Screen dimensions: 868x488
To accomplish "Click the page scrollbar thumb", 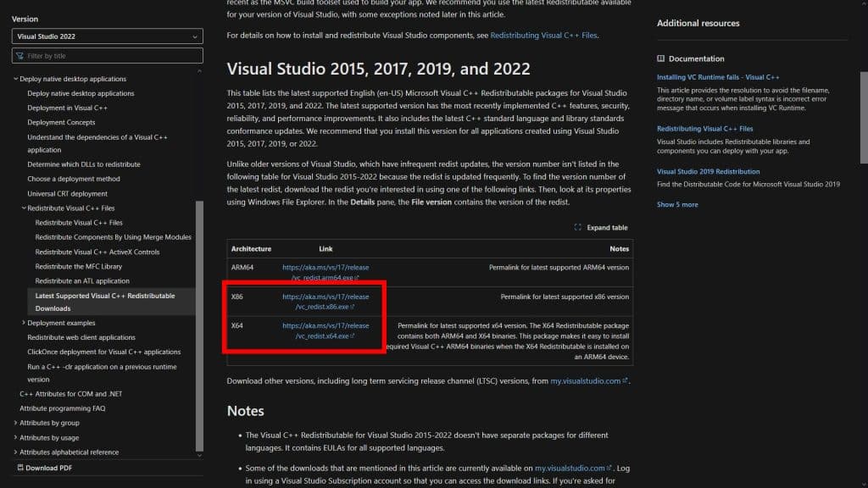I will 864,118.
